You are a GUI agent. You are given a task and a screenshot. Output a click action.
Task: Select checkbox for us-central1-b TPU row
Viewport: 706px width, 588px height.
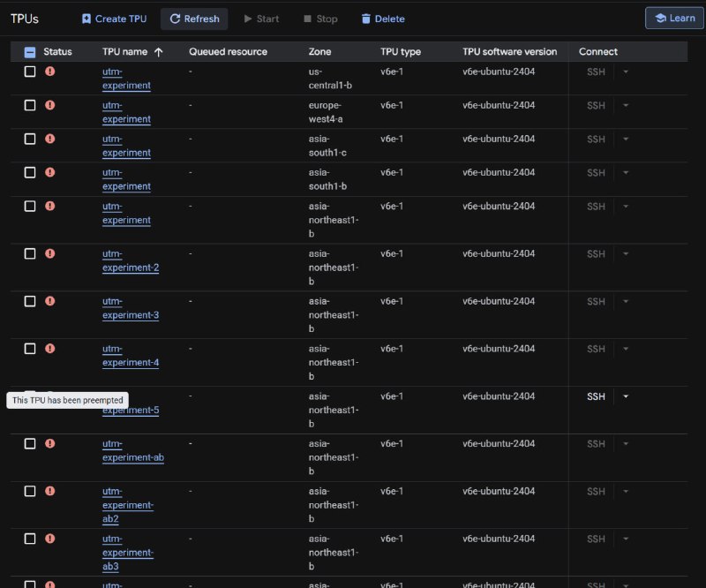pyautogui.click(x=30, y=72)
